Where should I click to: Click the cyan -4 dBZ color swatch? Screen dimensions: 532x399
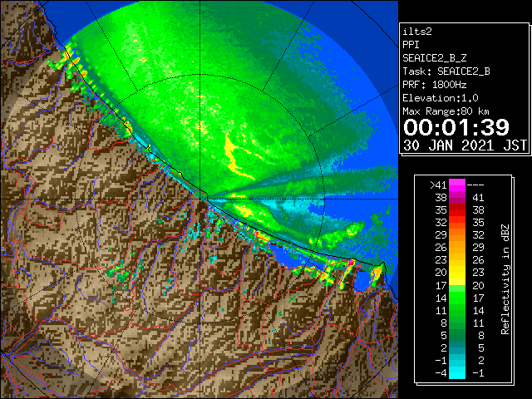(457, 372)
